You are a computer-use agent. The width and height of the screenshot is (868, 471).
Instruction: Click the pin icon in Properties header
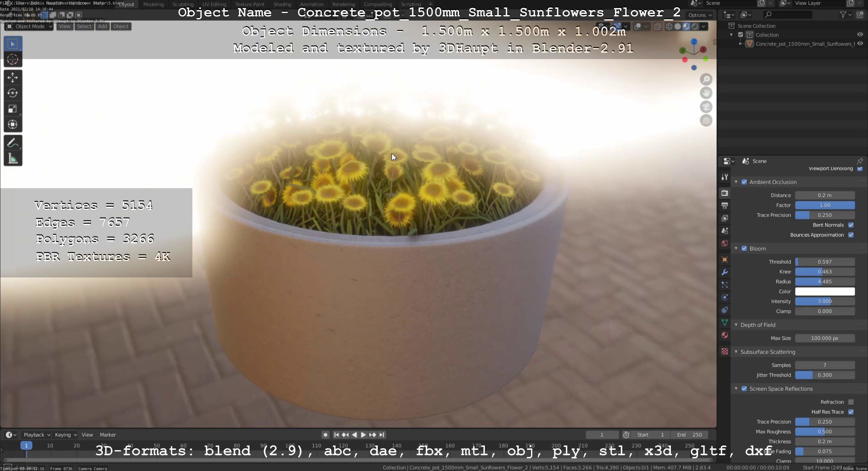point(859,161)
